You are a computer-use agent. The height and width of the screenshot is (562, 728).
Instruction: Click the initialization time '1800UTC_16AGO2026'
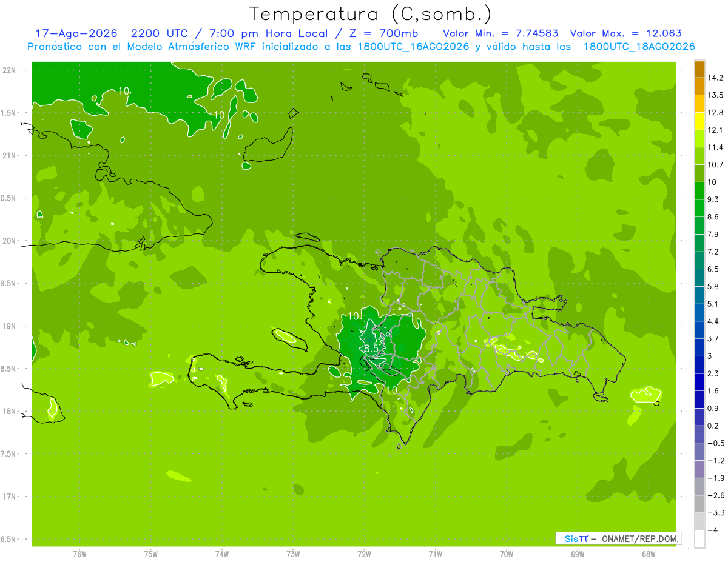coord(413,47)
